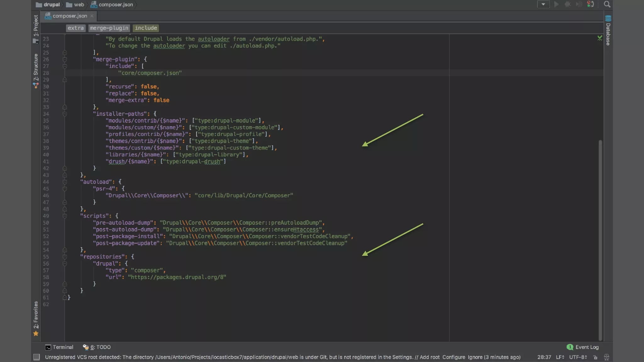Close the composer.json editor tab
This screenshot has width=644, height=362.
click(x=92, y=16)
